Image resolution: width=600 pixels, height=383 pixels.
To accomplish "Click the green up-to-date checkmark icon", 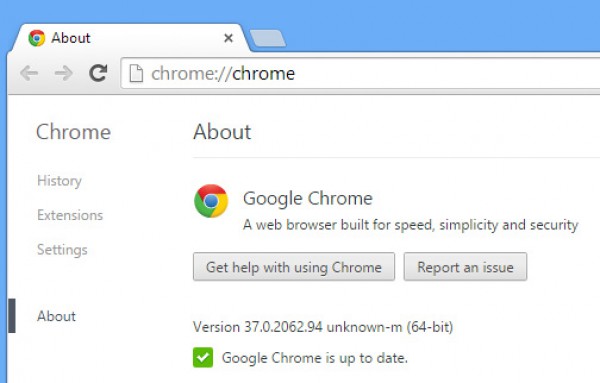I will pos(203,357).
